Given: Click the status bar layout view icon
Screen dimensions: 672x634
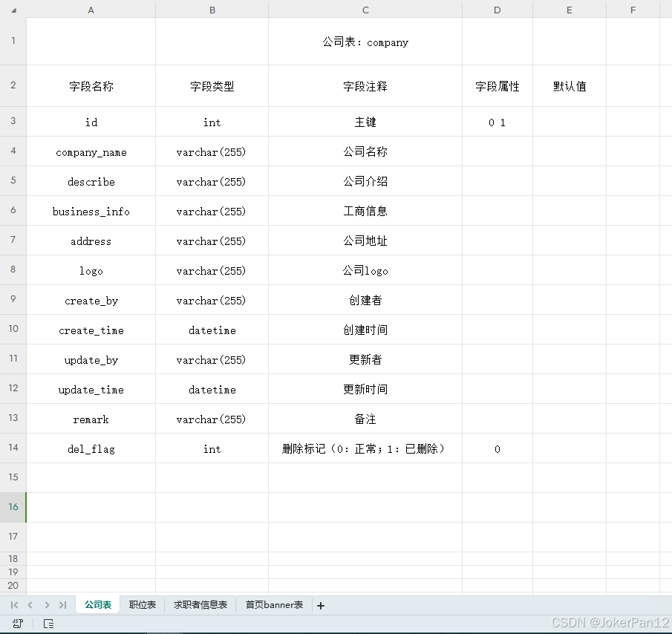Looking at the screenshot, I should click(x=49, y=624).
